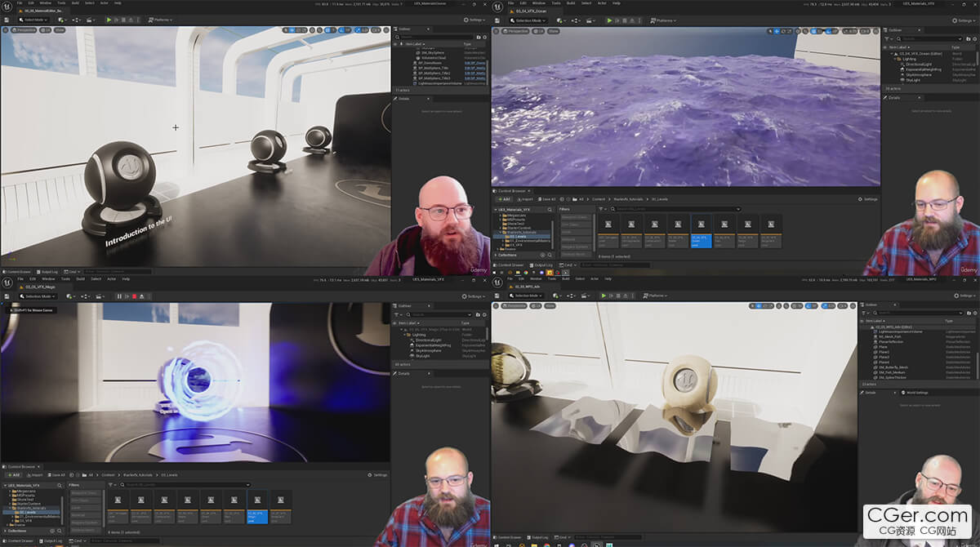Viewport: 980px width, 547px height.
Task: Toggle scale snapping in the top-left viewport
Action: [359, 30]
